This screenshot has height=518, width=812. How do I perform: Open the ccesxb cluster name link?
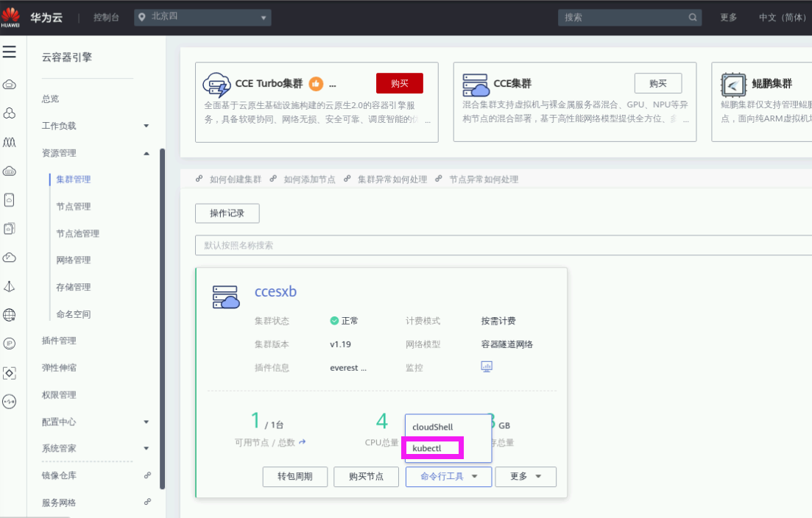click(x=275, y=291)
